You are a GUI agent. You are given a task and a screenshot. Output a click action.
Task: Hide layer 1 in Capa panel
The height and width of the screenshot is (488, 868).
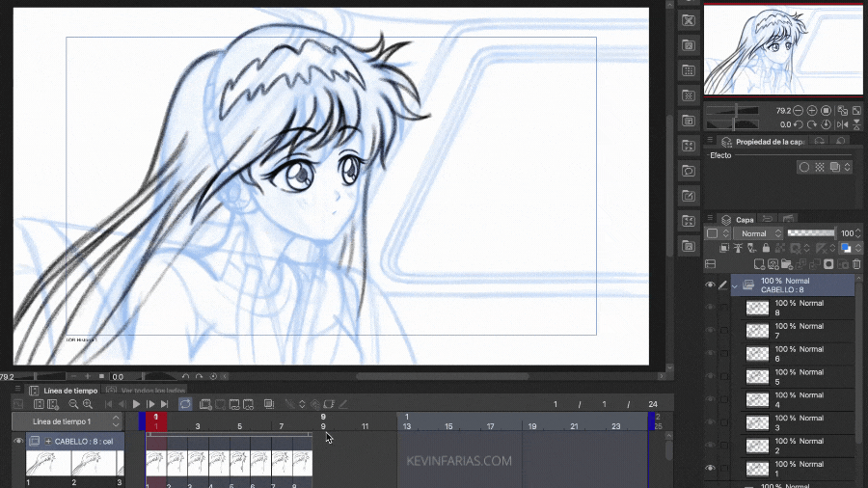(710, 469)
